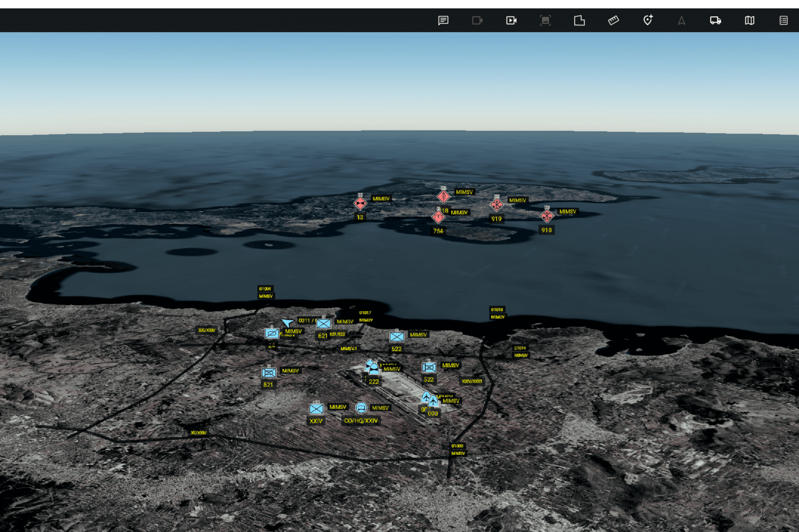Click the navigation arrow icon
This screenshot has height=532, width=799.
[681, 20]
